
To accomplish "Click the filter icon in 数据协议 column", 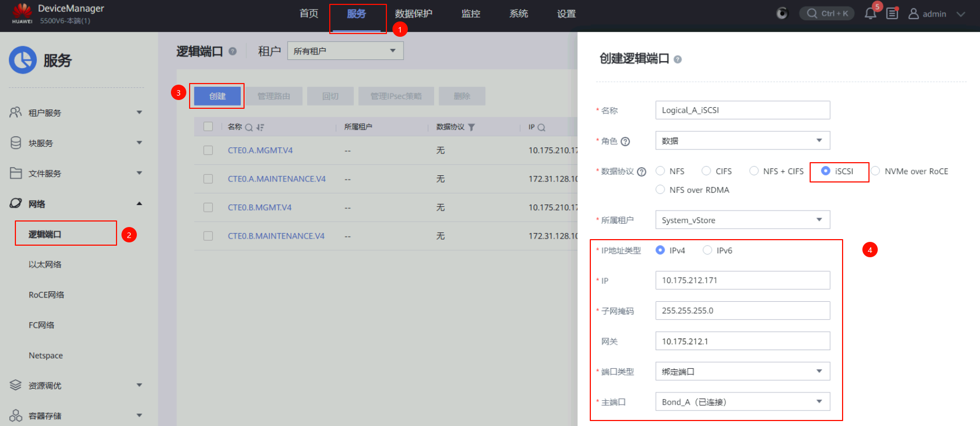I will pos(472,128).
